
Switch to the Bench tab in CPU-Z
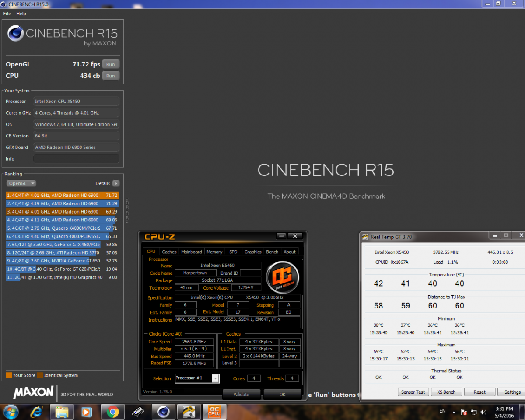[272, 252]
